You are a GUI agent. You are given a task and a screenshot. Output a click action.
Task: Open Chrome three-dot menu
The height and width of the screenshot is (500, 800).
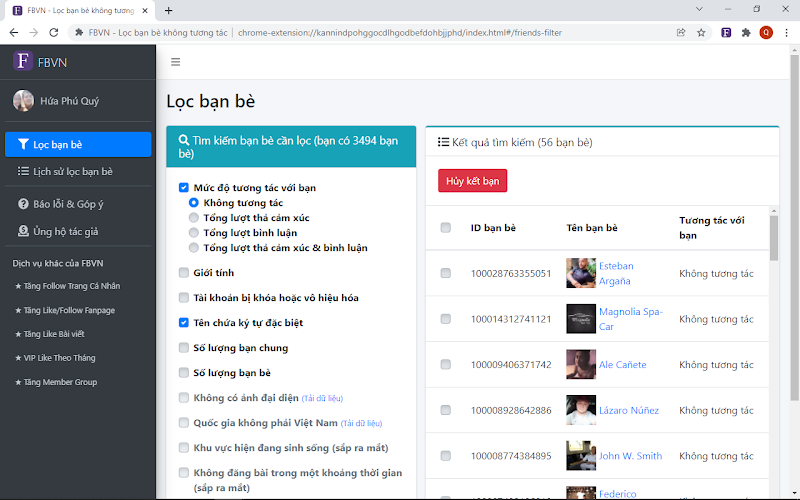pyautogui.click(x=786, y=33)
